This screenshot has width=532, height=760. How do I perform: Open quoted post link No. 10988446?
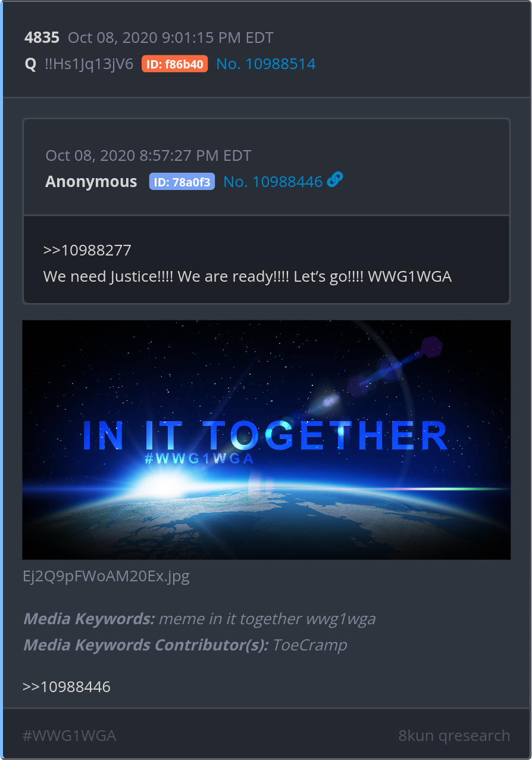(273, 182)
